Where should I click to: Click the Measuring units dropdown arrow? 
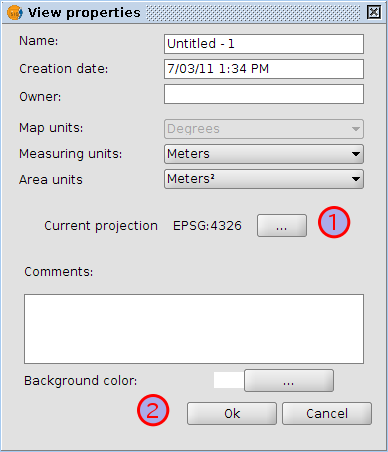[x=356, y=154]
